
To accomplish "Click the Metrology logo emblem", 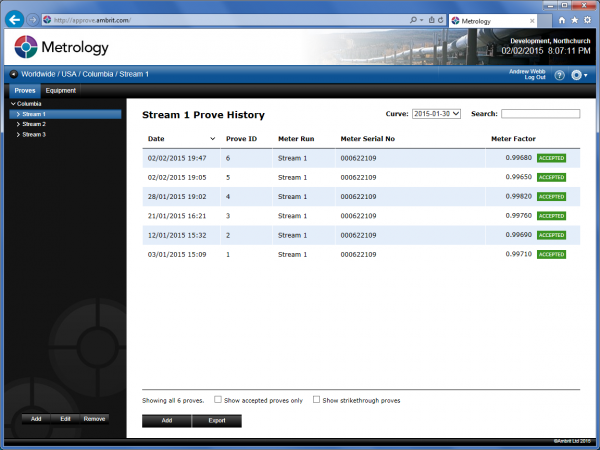I will click(x=26, y=47).
